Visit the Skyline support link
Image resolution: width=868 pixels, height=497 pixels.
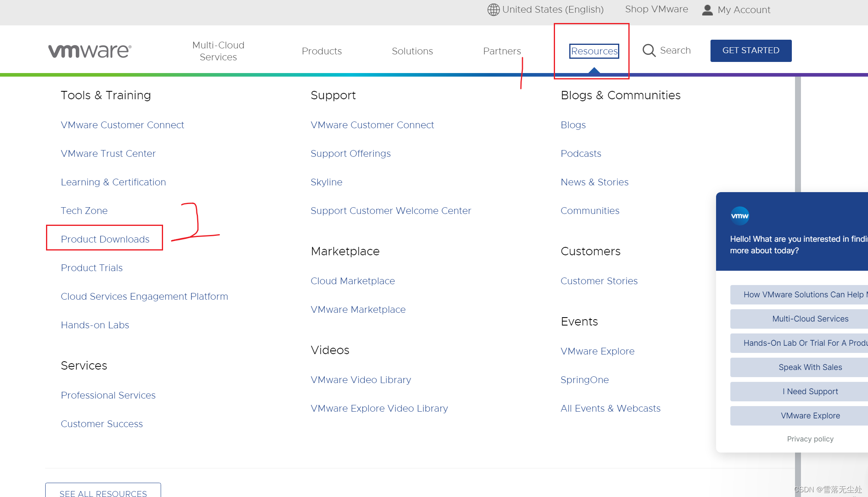coord(326,182)
